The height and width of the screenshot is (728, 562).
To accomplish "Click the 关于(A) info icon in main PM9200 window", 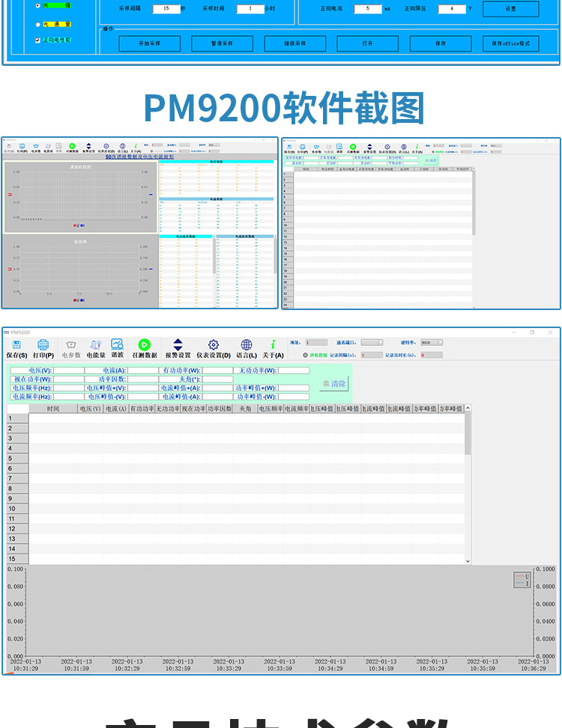I will (x=273, y=345).
